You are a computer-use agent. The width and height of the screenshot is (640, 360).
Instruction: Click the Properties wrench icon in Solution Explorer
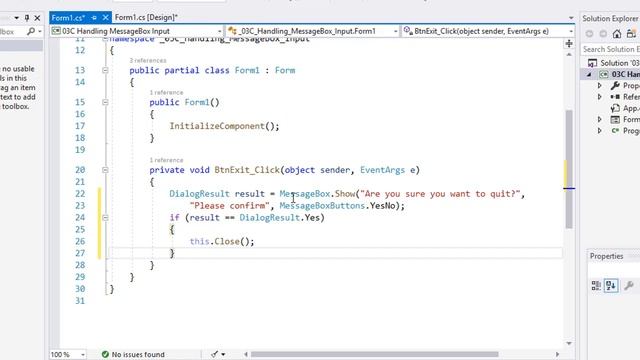pyautogui.click(x=615, y=86)
